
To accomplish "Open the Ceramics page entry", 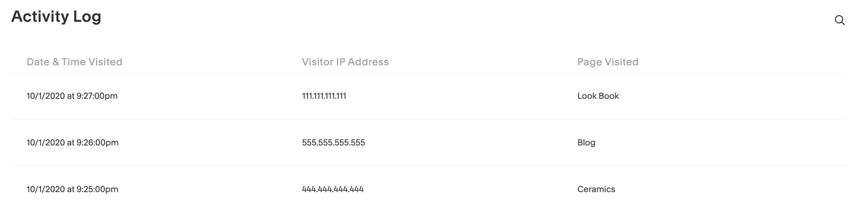I will pos(596,189).
